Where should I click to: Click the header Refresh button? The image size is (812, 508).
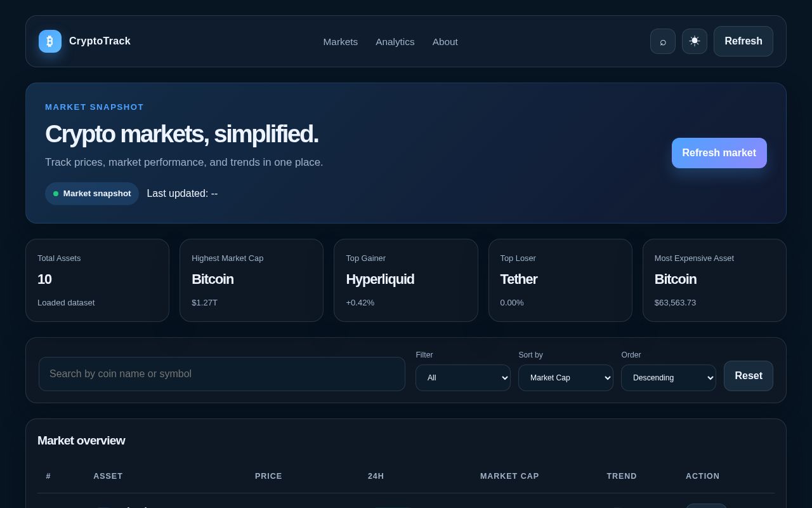coord(743,41)
